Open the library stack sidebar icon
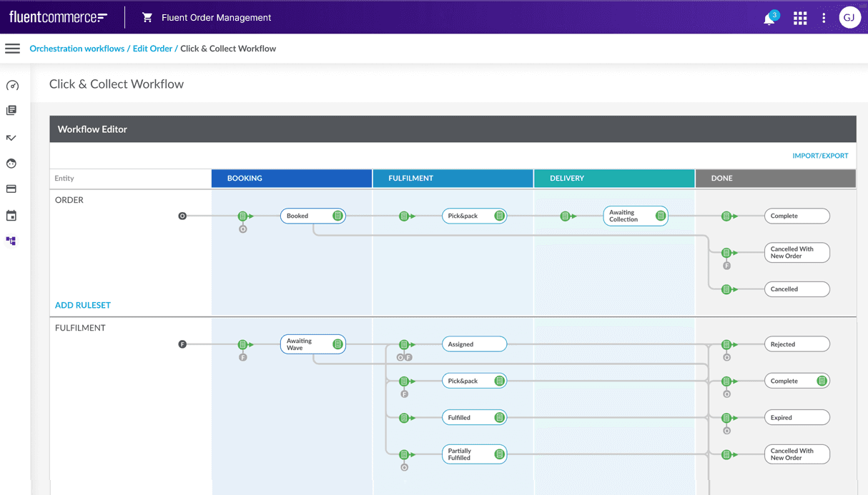This screenshot has width=868, height=495. click(11, 111)
